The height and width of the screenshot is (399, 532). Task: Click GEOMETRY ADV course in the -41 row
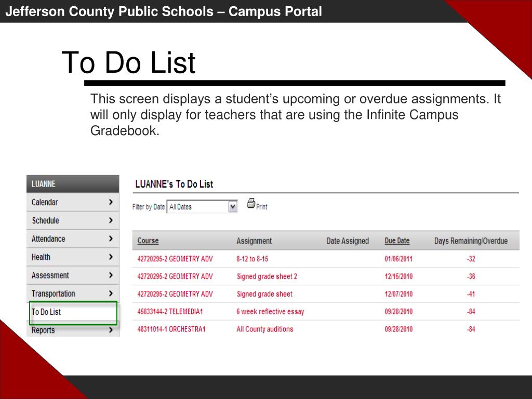(175, 294)
